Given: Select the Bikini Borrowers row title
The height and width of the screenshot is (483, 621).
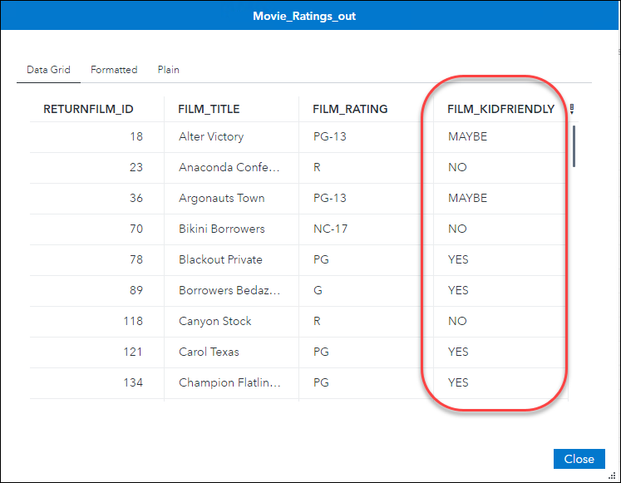Looking at the screenshot, I should click(220, 229).
